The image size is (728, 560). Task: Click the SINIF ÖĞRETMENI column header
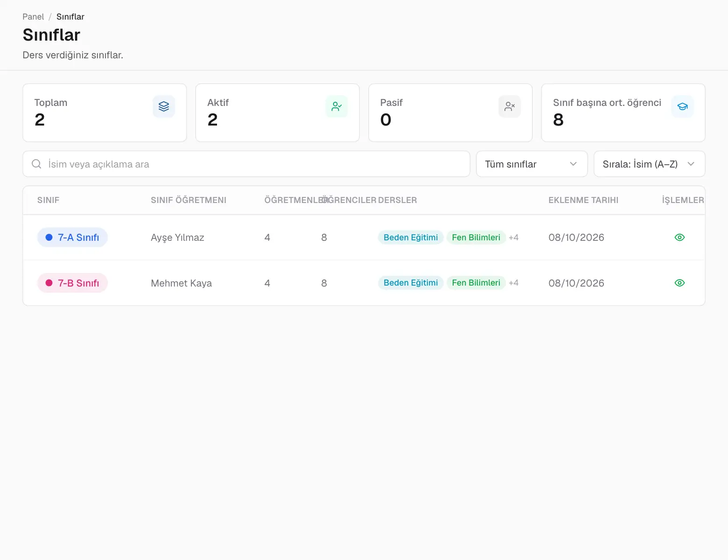click(x=189, y=200)
